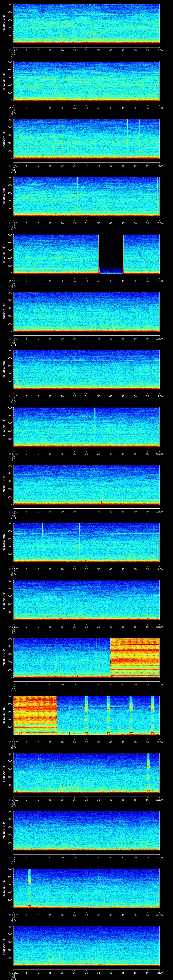Image resolution: width=173 pixels, height=980 pixels.
Task: Open the spectrogram panel starting at 11:23:00
Action: coord(86,543)
